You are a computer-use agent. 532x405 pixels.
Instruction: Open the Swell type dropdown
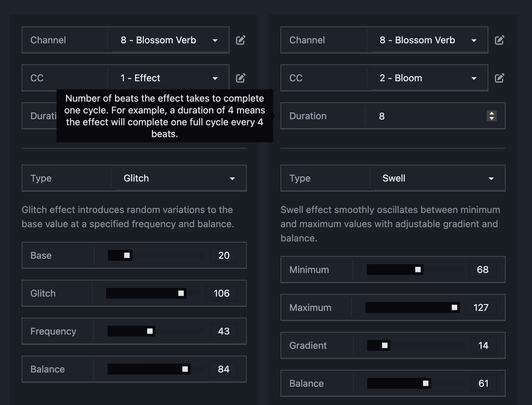click(438, 178)
